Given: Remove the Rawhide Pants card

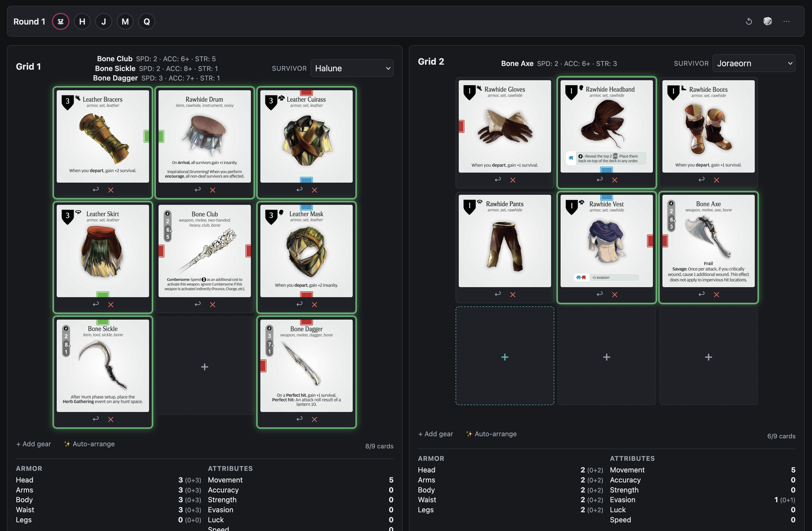Looking at the screenshot, I should click(513, 294).
